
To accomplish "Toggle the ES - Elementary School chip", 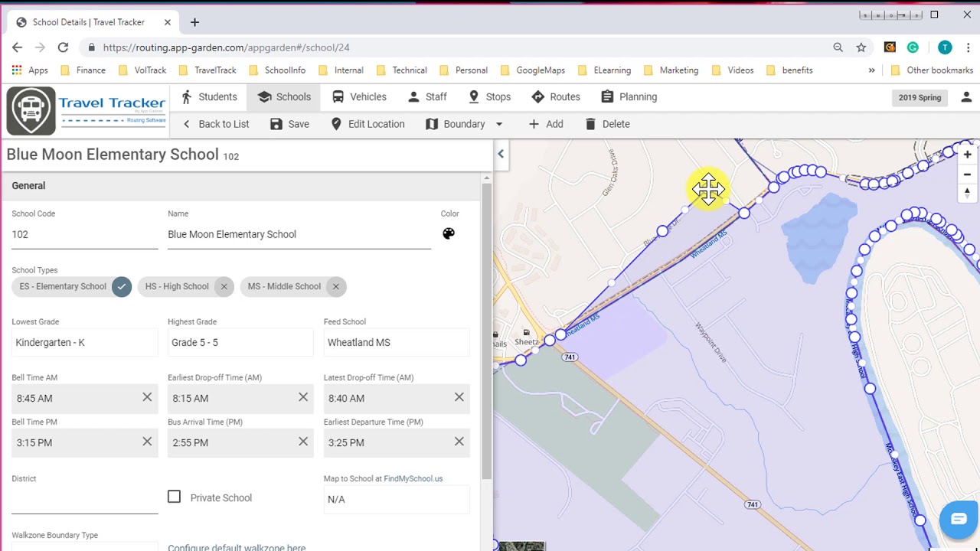I will point(72,286).
